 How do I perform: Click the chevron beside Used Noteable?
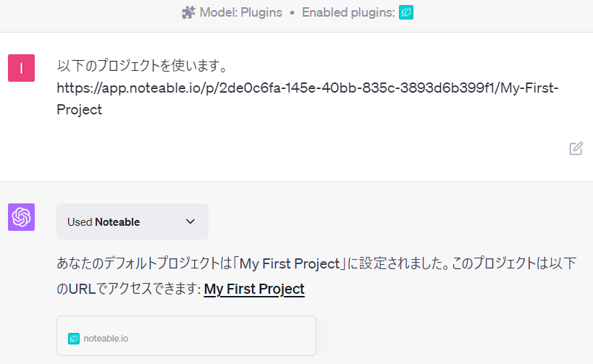(x=190, y=221)
